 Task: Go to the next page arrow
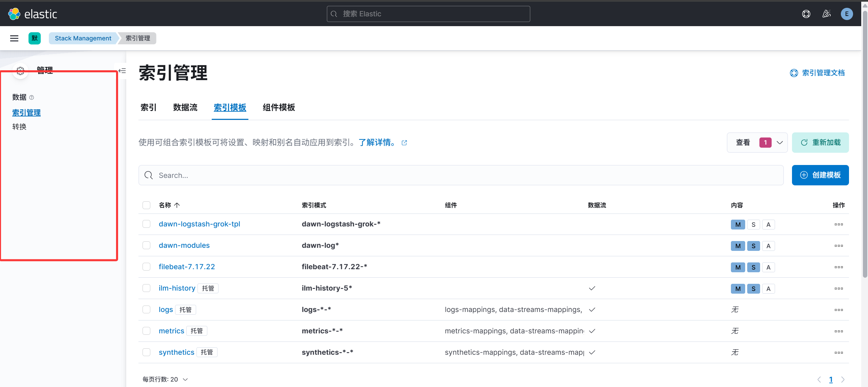pyautogui.click(x=843, y=380)
